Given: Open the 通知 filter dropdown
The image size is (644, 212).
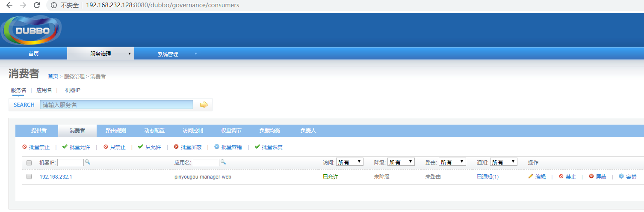Looking at the screenshot, I should pyautogui.click(x=504, y=162).
